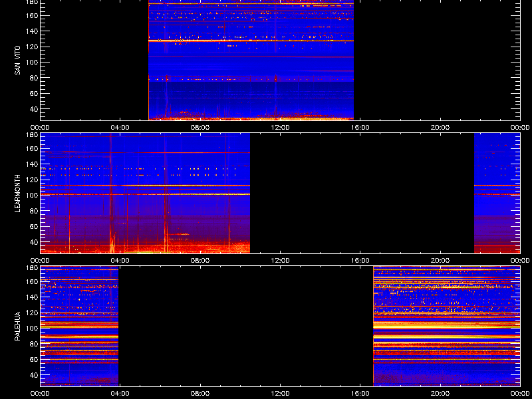Screen dimensions: 532x399
Task: Click the PALEHUA station axis label
Action: coord(17,326)
